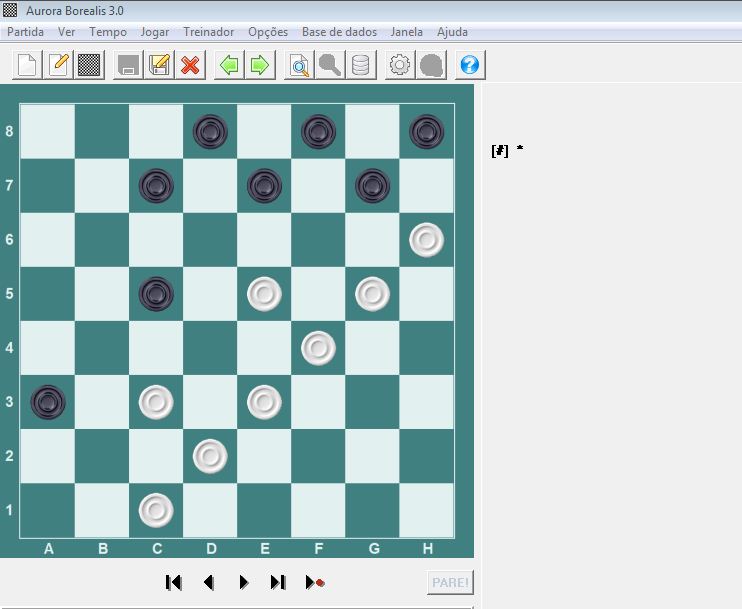742x609 pixels.
Task: Click the save-as diskette with pencil icon
Action: coord(159,65)
